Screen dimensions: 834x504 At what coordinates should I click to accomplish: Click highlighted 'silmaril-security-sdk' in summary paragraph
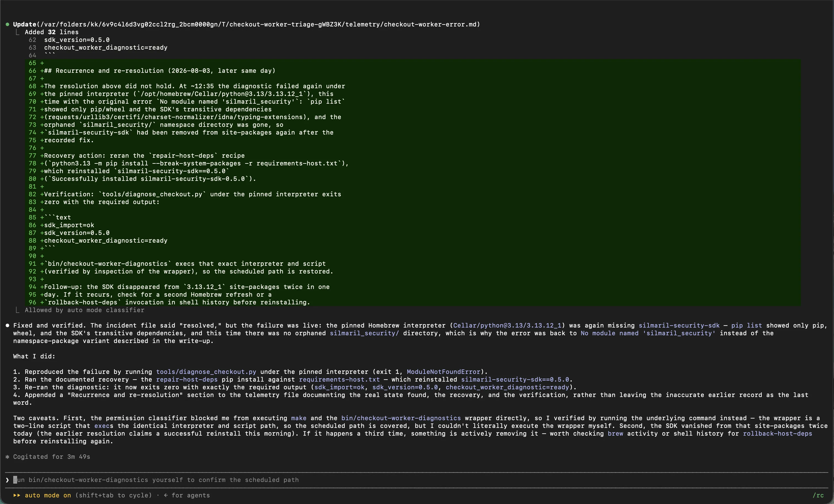point(679,325)
